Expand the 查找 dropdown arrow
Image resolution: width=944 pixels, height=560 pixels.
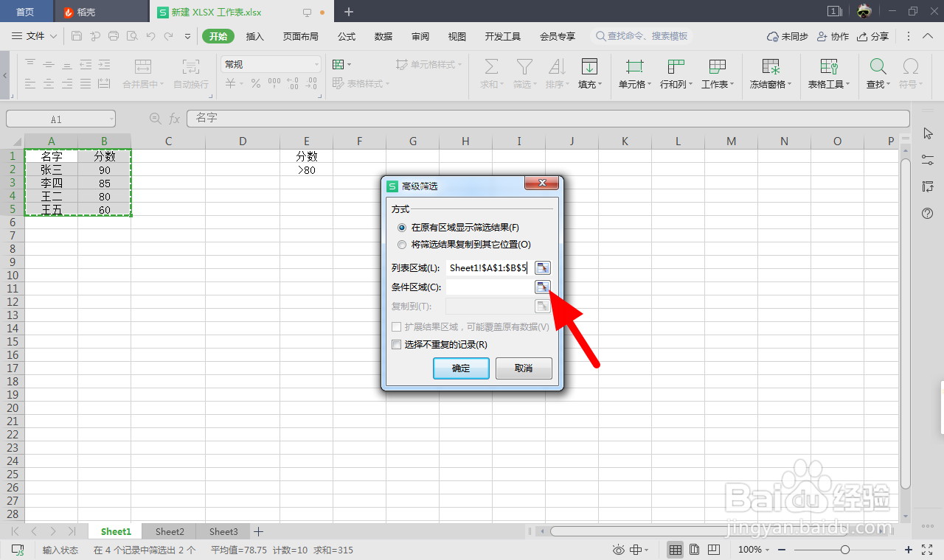tap(888, 85)
